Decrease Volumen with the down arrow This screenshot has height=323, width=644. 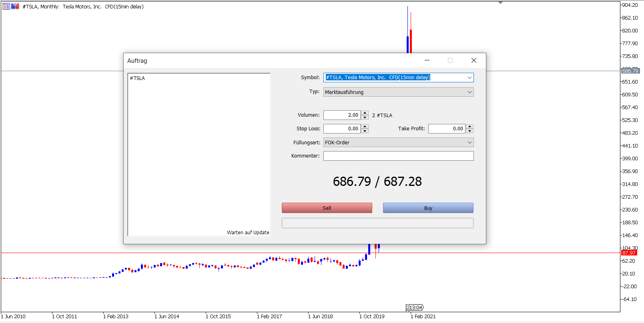coord(365,118)
